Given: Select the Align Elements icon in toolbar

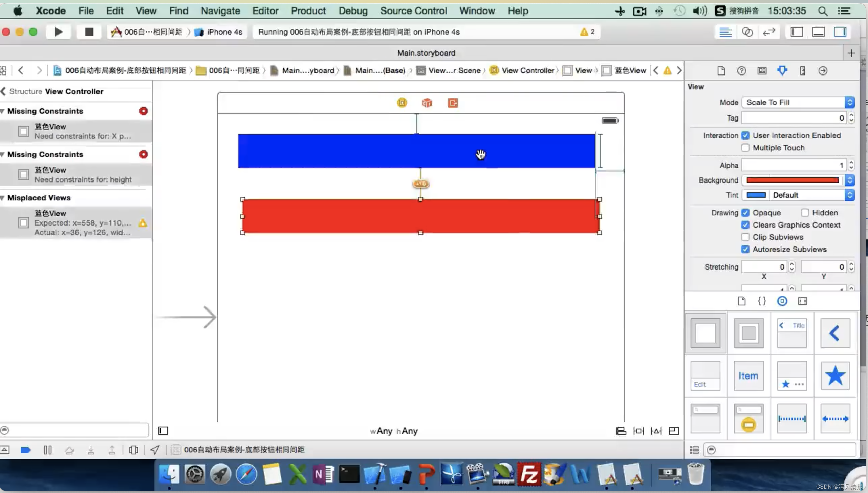Looking at the screenshot, I should [620, 430].
